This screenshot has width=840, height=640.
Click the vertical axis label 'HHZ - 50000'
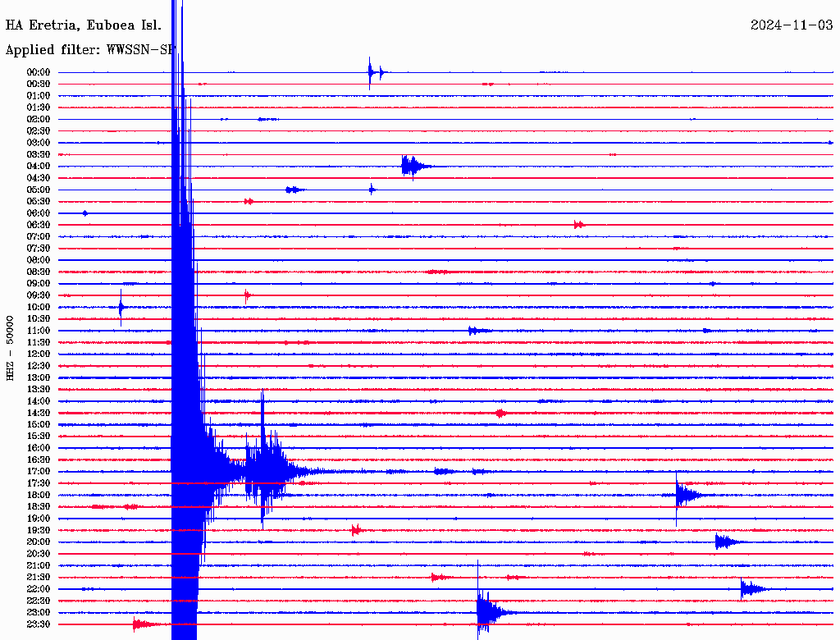10,349
